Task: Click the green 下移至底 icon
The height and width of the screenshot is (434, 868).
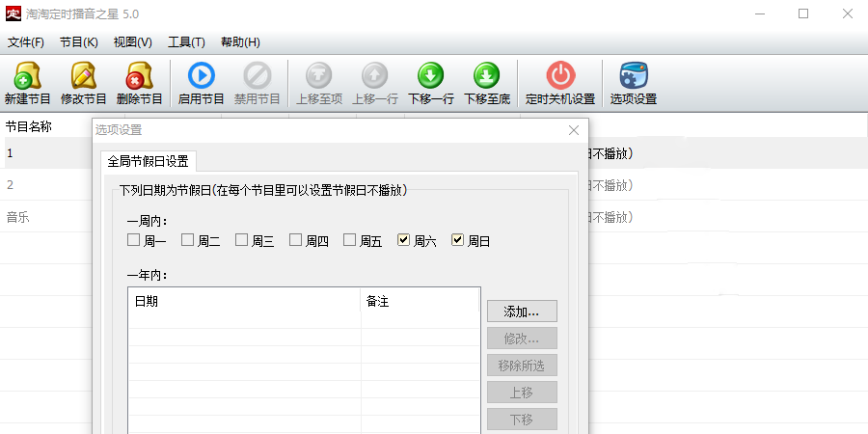Action: 487,75
